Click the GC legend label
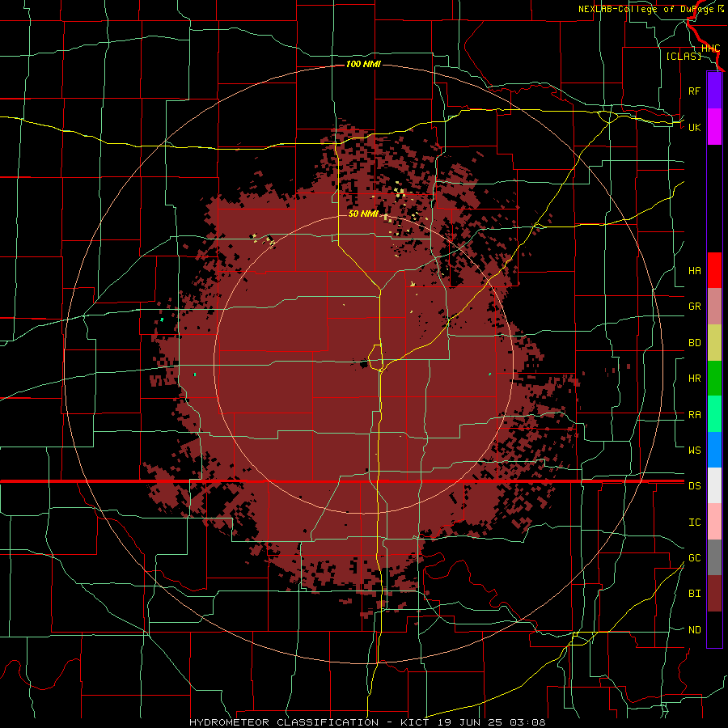The image size is (728, 728). pyautogui.click(x=694, y=558)
